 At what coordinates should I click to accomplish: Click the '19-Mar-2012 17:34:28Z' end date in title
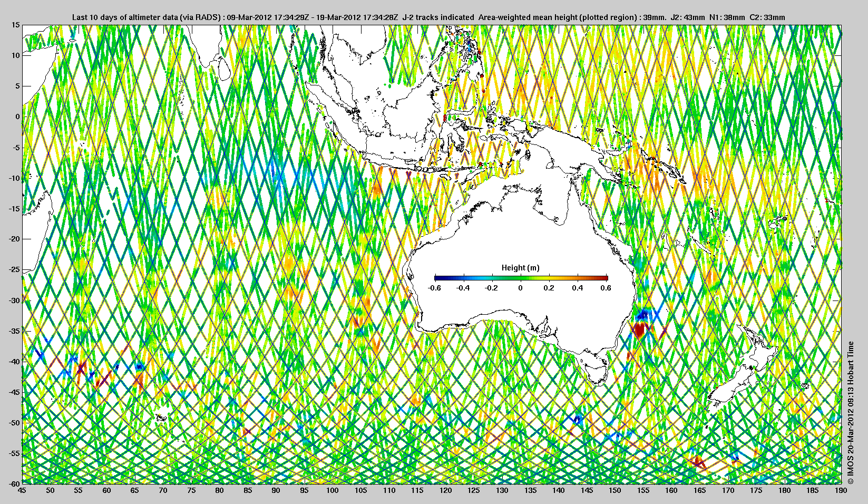tap(357, 17)
